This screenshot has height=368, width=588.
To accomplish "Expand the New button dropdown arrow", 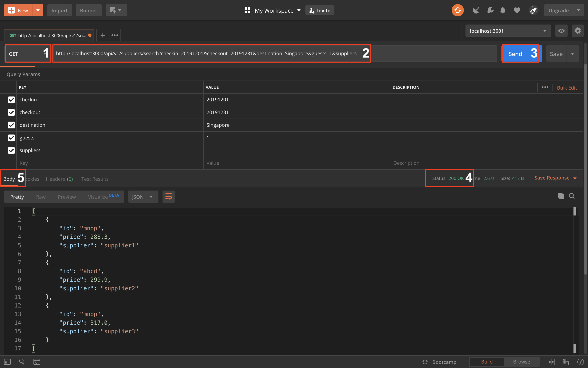I will point(38,10).
